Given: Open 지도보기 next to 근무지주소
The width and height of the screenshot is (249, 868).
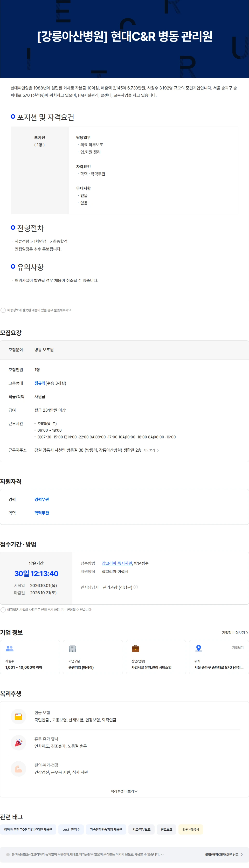Looking at the screenshot, I should click(149, 450).
